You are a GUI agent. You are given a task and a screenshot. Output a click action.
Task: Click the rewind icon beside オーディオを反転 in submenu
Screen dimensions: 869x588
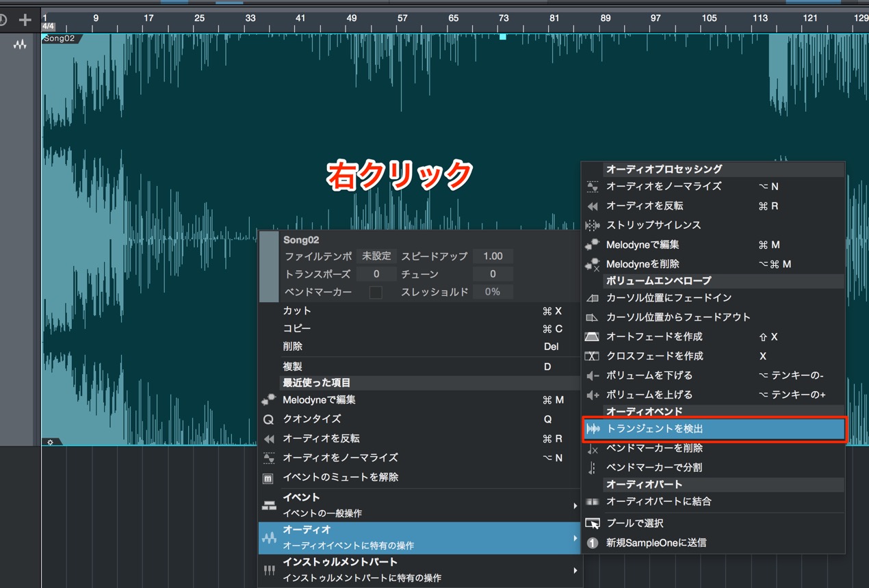(x=593, y=206)
